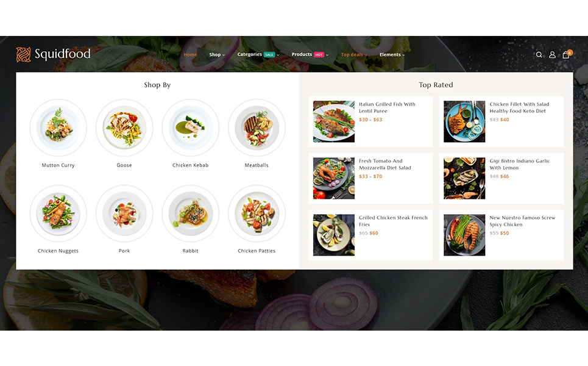Select the Mutton Curry category plate
The height and width of the screenshot is (366, 588).
(x=58, y=127)
